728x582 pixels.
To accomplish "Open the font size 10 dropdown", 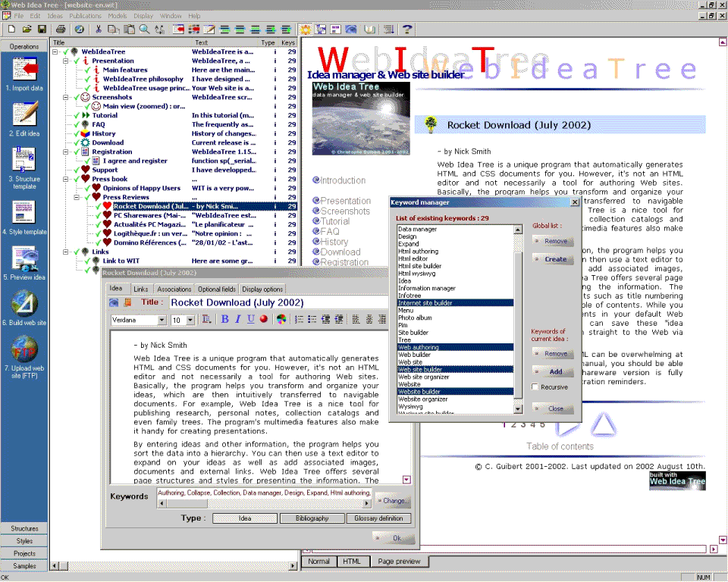I will tap(190, 321).
